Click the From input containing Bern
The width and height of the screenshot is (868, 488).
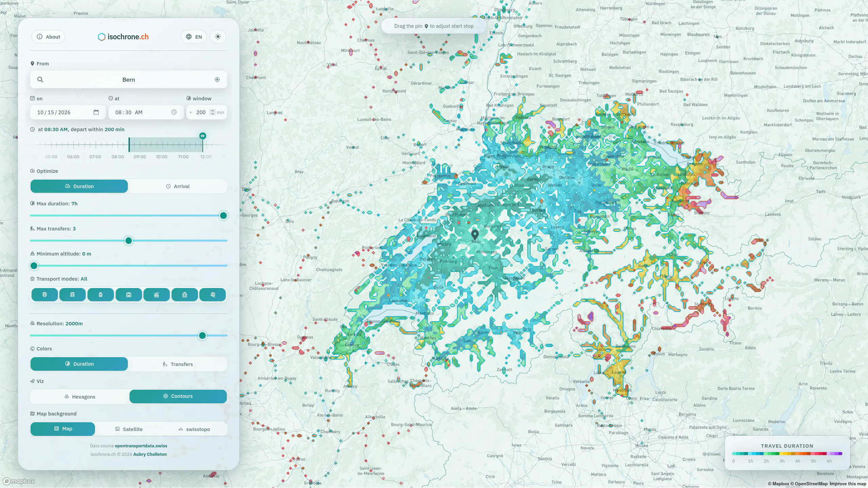[129, 80]
